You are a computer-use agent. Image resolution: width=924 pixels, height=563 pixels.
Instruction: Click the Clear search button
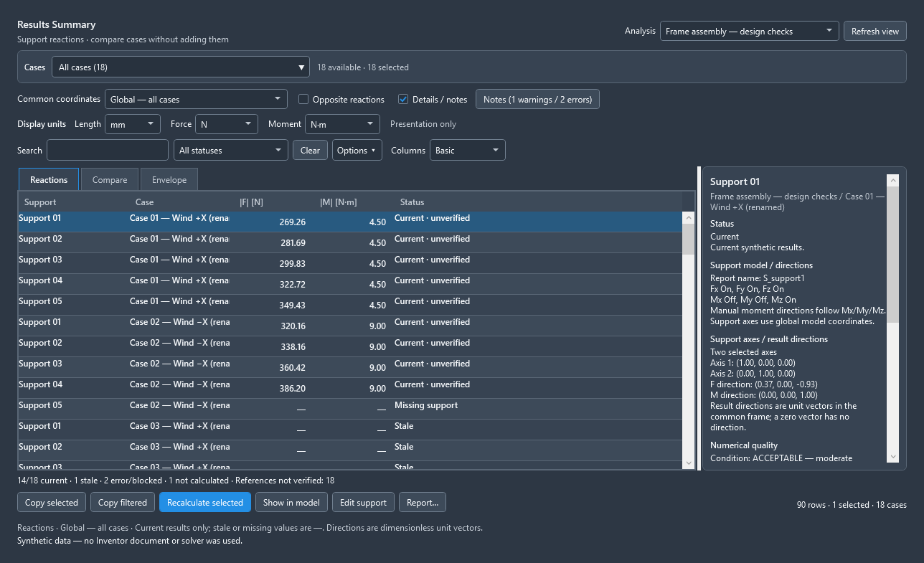click(x=310, y=150)
